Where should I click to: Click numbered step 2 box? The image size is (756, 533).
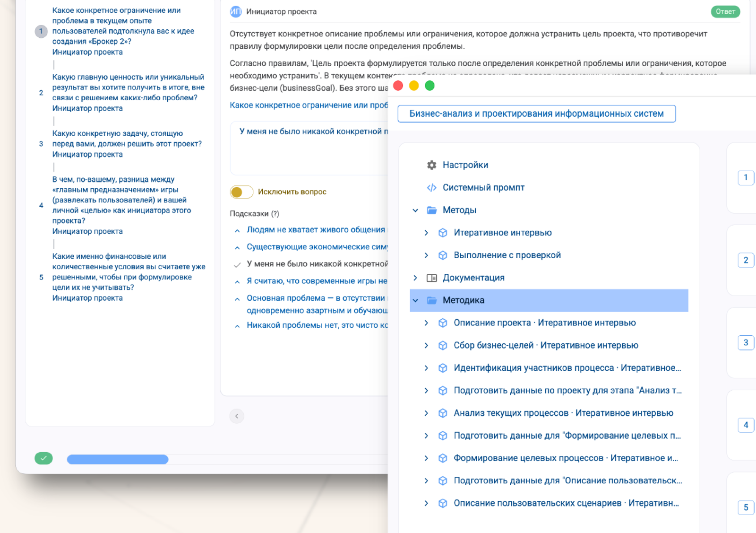pos(746,260)
